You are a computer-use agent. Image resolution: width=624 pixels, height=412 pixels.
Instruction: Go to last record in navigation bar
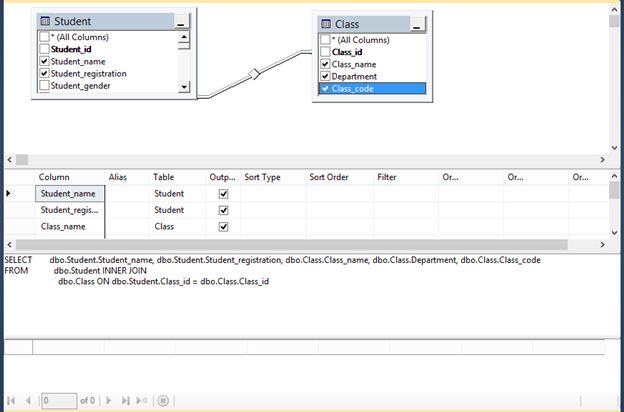(125, 400)
